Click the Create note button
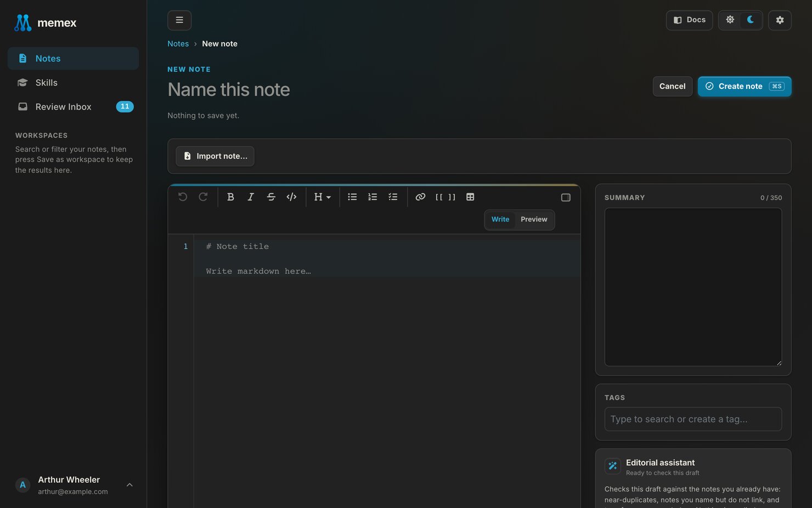Image resolution: width=812 pixels, height=508 pixels. pos(745,86)
